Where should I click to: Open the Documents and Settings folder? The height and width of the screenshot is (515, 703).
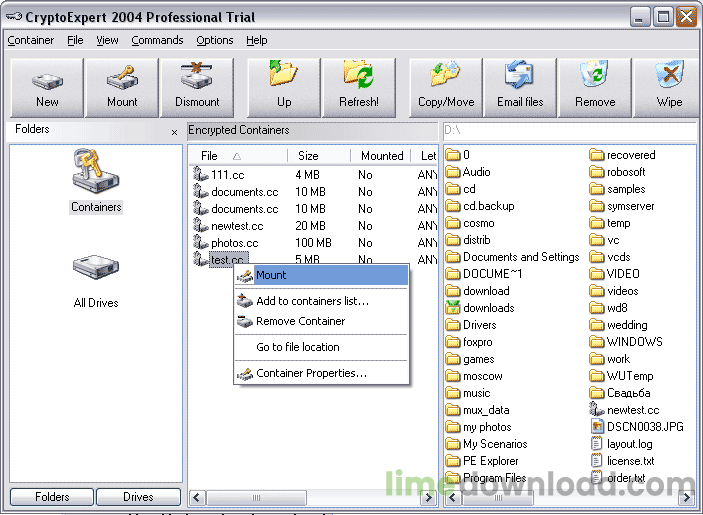point(512,257)
